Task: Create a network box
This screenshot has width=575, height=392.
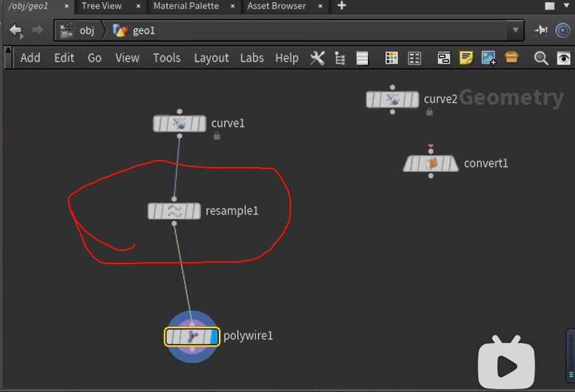Action: (443, 58)
